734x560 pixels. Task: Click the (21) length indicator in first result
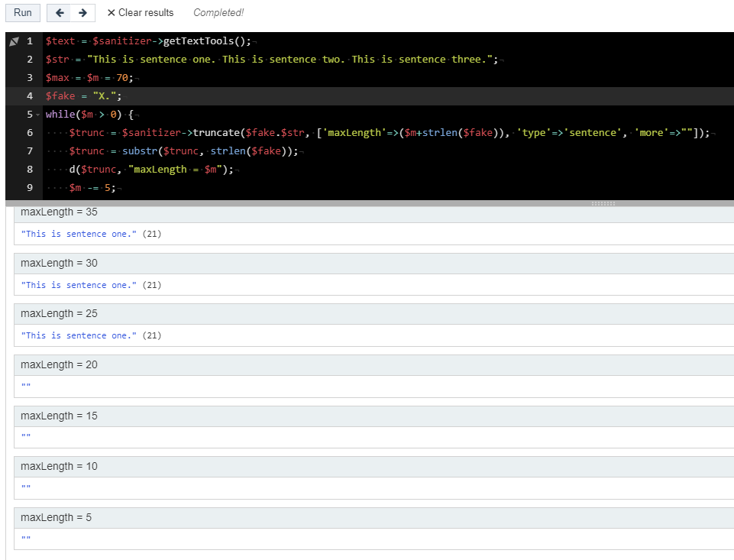coord(151,234)
